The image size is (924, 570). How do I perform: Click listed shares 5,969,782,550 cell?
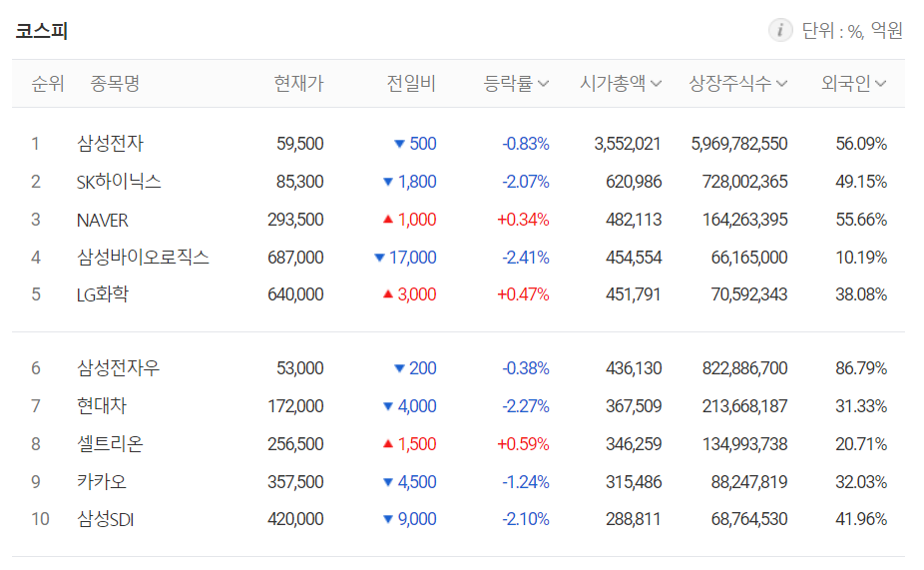[739, 143]
